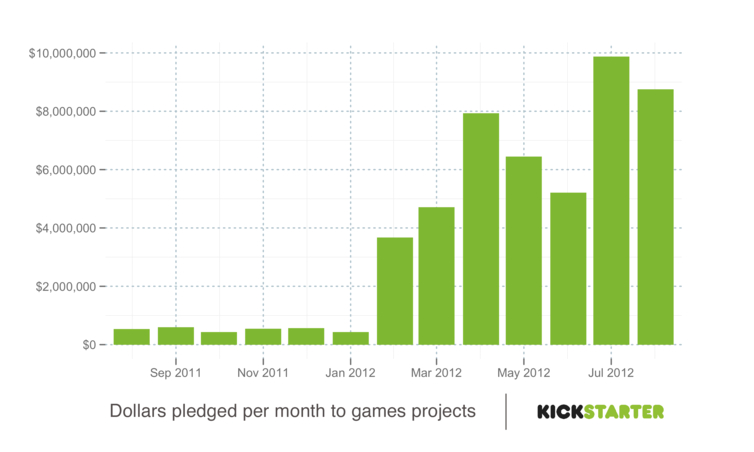Select the June 2012 bar
Screen dimensions: 754x452
(568, 269)
